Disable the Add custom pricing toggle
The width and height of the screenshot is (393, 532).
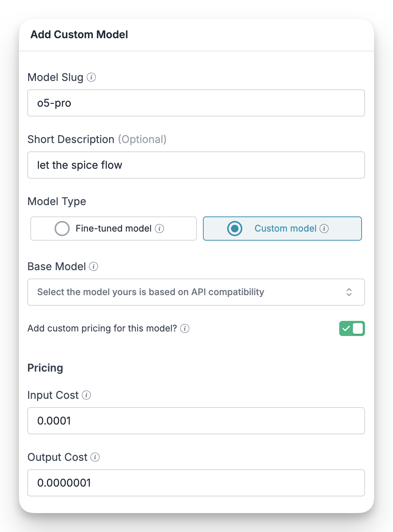(x=351, y=328)
